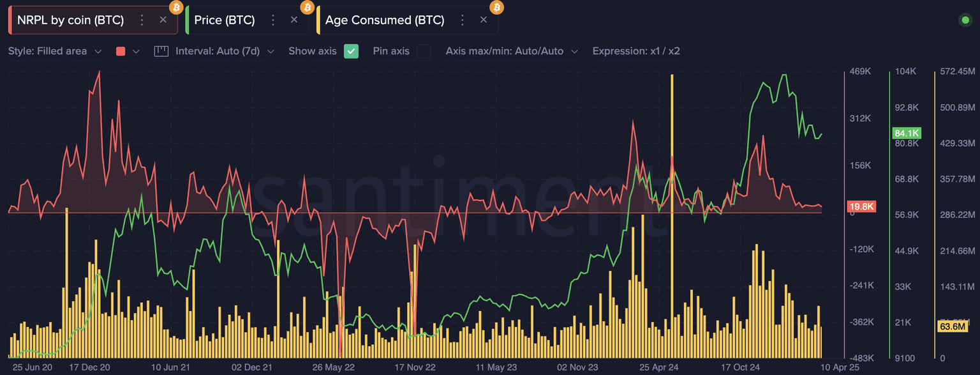
Task: Open the Interval: Auto (7d) dropdown
Action: pos(225,51)
